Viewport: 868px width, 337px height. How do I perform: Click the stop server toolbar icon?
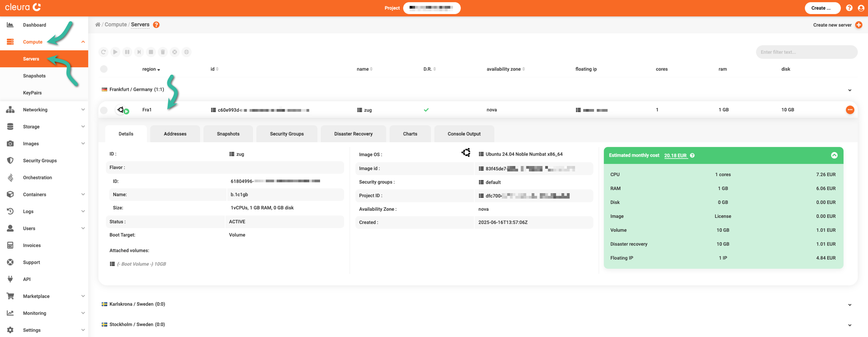tap(151, 52)
